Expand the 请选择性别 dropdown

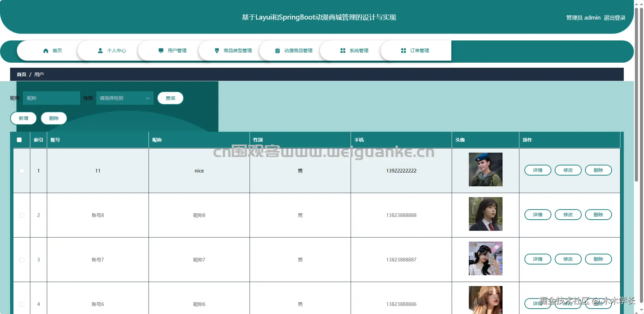coord(125,98)
